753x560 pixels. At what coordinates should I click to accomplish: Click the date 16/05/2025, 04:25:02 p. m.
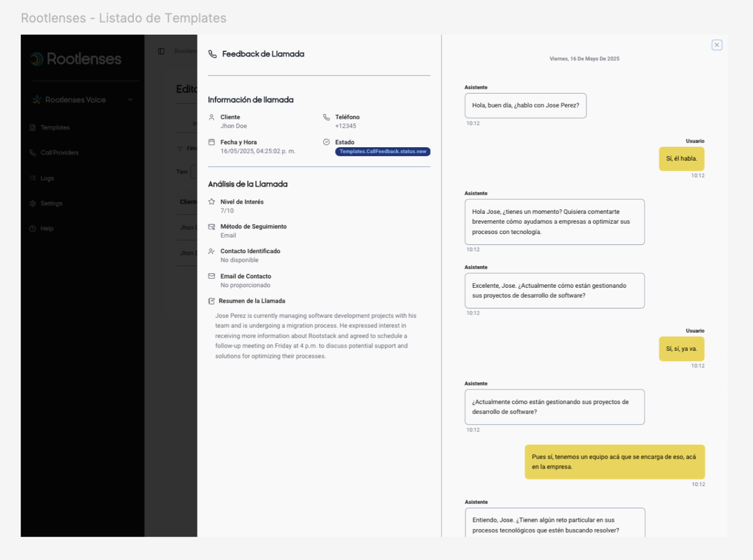coord(258,151)
